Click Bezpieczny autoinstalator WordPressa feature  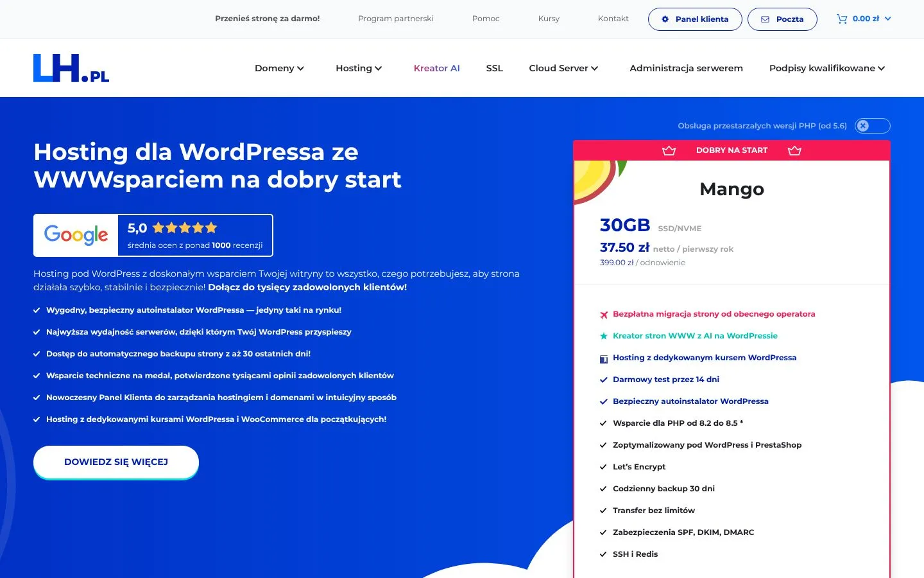coord(690,401)
